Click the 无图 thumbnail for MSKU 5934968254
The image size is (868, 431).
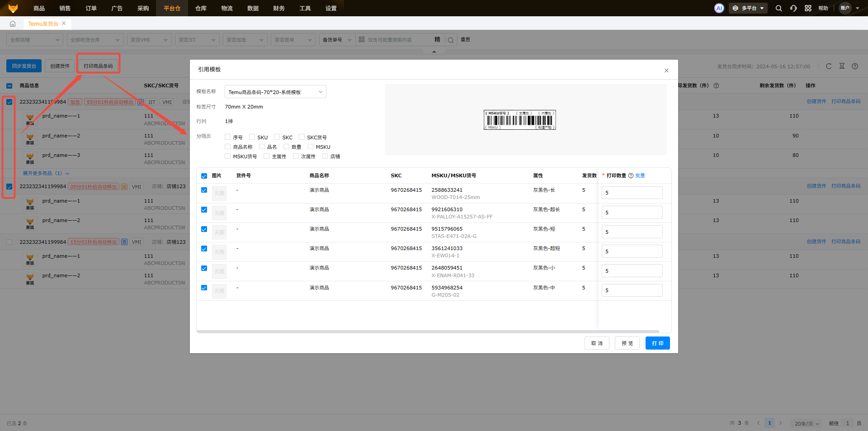tap(219, 291)
